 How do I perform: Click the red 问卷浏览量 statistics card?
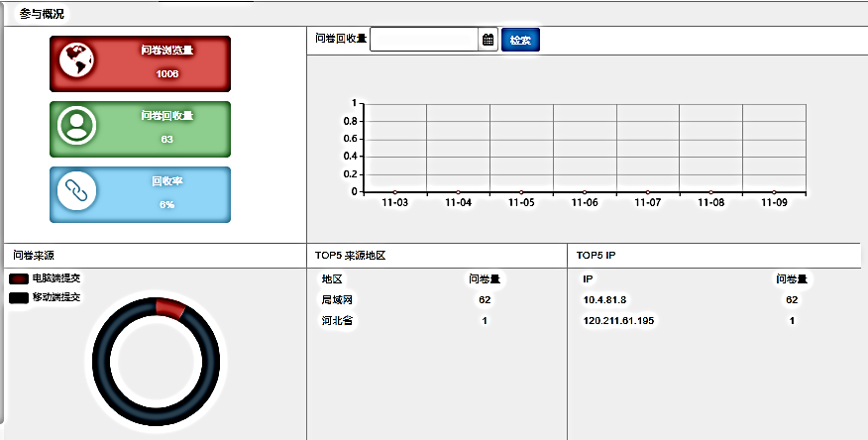point(140,63)
